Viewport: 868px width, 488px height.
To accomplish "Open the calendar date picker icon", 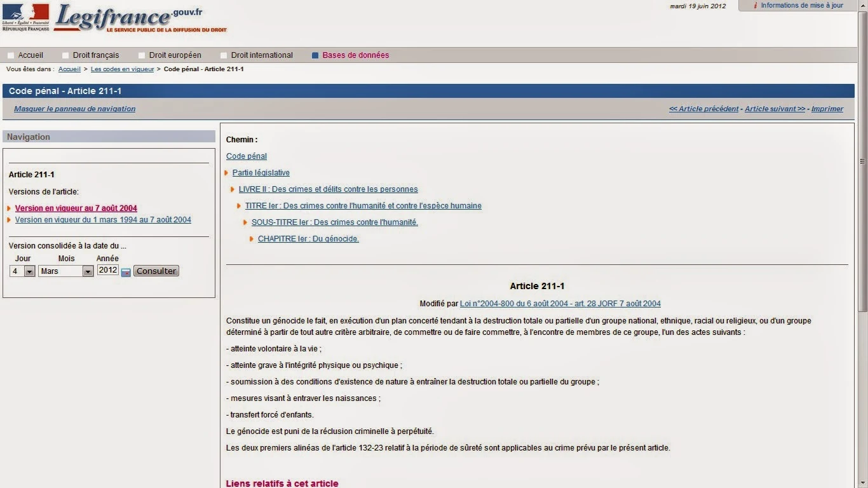I will pos(126,272).
